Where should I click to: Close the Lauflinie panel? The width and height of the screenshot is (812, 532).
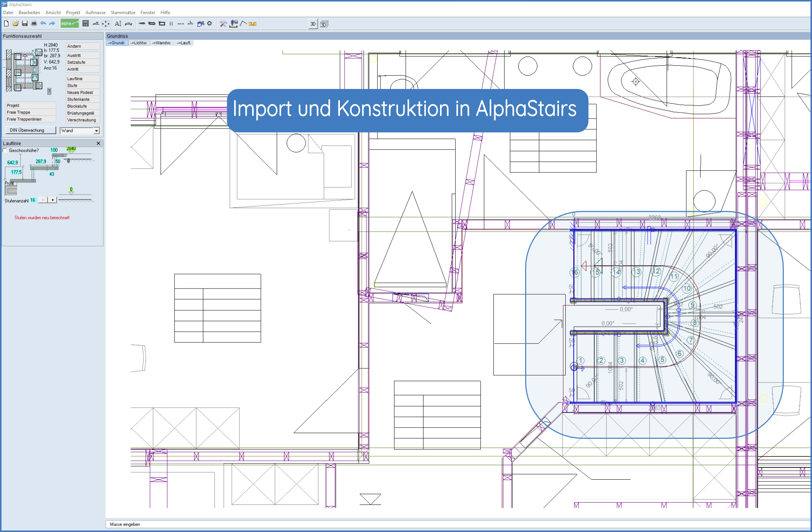pyautogui.click(x=99, y=143)
